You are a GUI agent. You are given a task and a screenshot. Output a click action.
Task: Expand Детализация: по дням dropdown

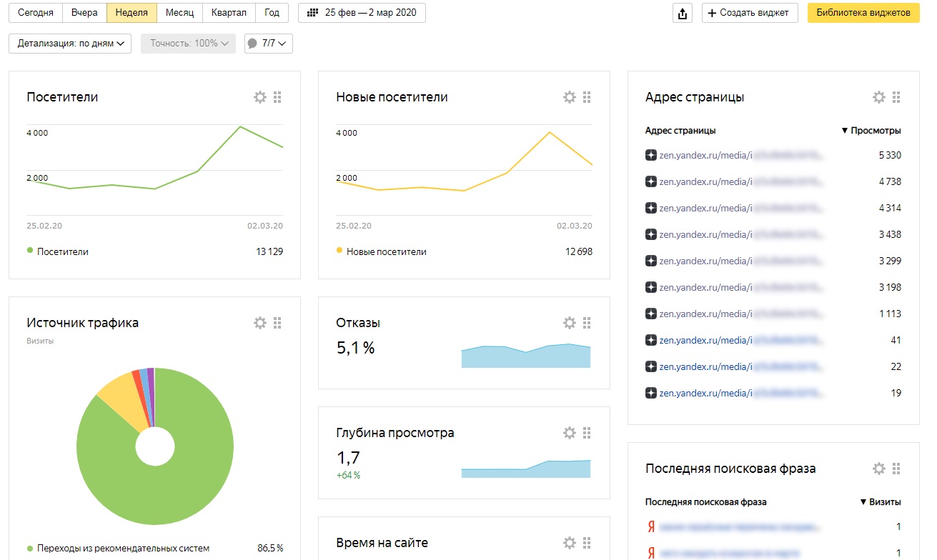tap(70, 44)
